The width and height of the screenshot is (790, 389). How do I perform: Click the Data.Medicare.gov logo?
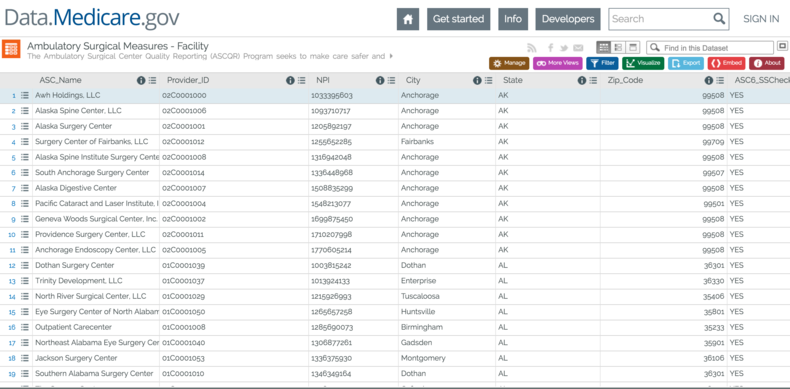[91, 18]
